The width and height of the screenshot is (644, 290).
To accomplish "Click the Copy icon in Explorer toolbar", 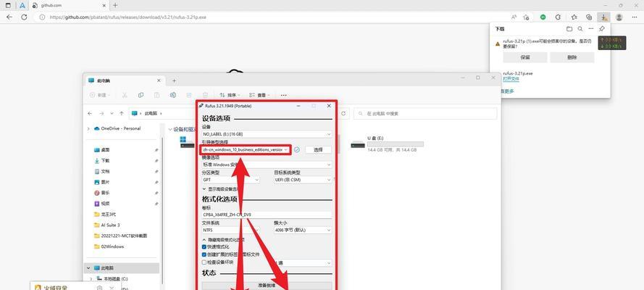I will pos(141,95).
